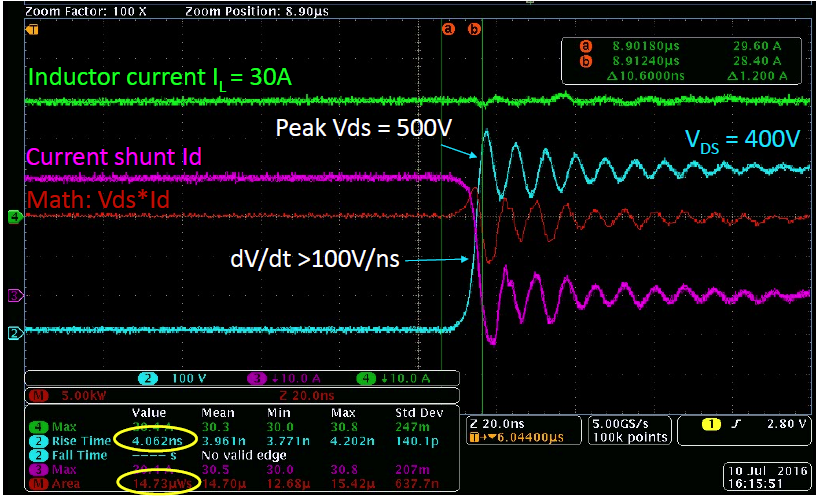823x502 pixels.
Task: Click the date 10 Jul 2016
Action: coord(767,470)
